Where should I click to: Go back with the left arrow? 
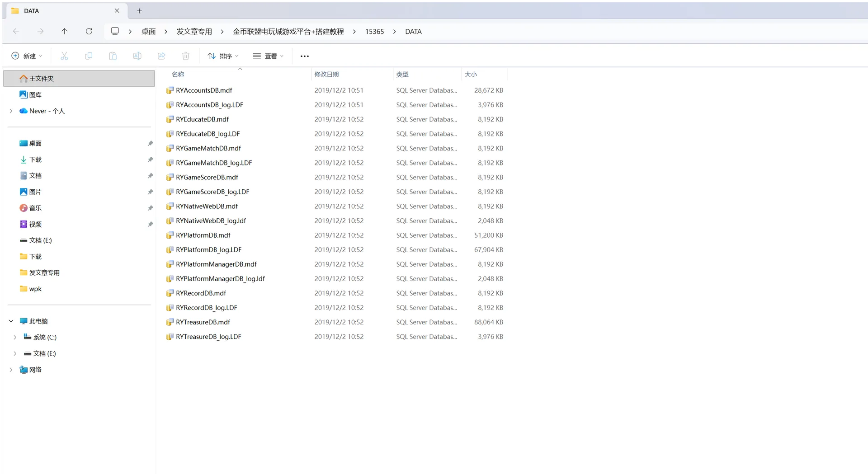coord(16,31)
